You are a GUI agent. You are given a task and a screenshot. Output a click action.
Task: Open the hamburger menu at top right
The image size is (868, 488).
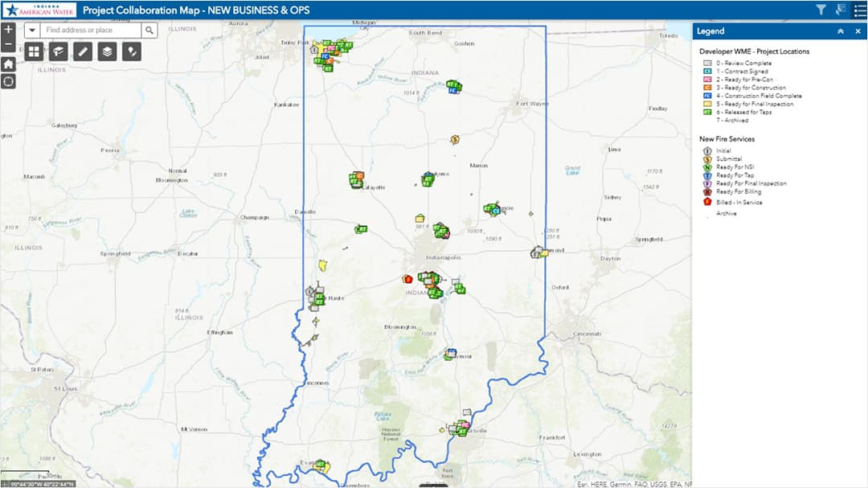coord(859,10)
